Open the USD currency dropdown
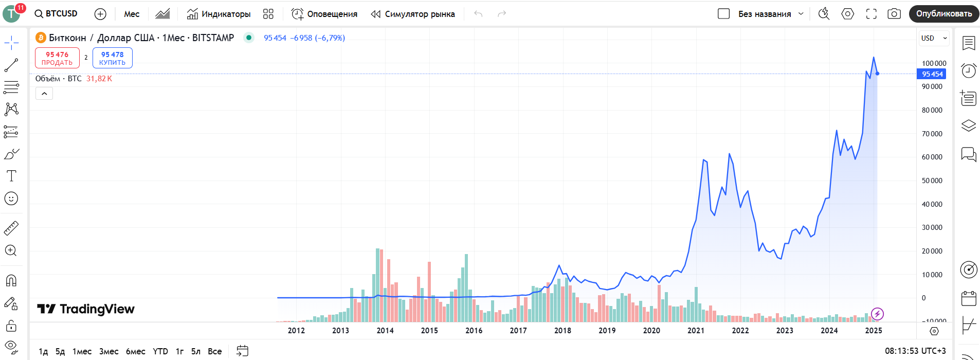 (934, 38)
